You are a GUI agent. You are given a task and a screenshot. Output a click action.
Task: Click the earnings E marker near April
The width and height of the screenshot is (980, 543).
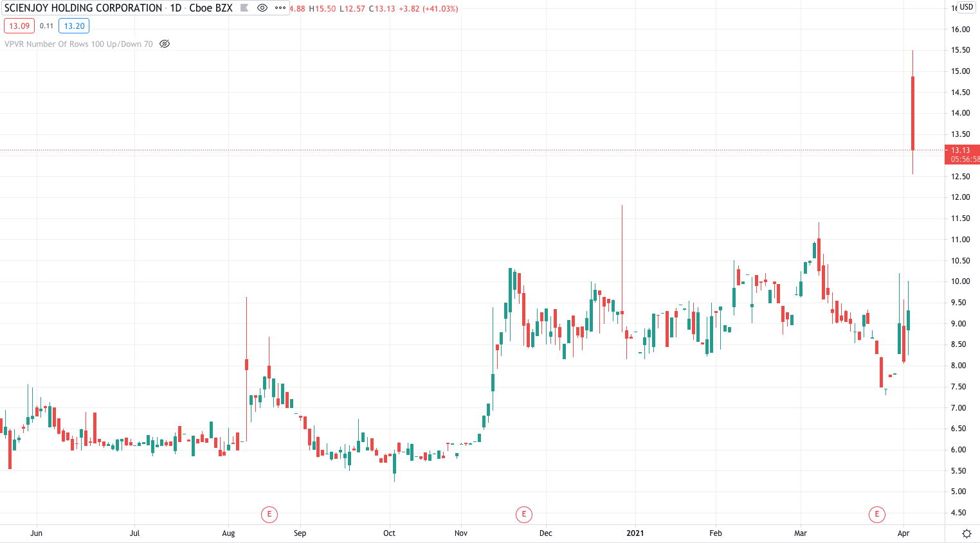click(876, 514)
